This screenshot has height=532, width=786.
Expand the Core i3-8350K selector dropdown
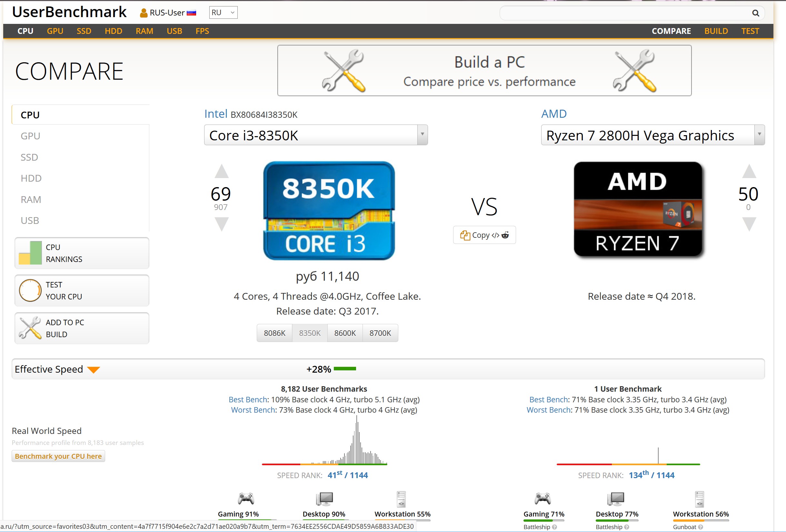422,135
